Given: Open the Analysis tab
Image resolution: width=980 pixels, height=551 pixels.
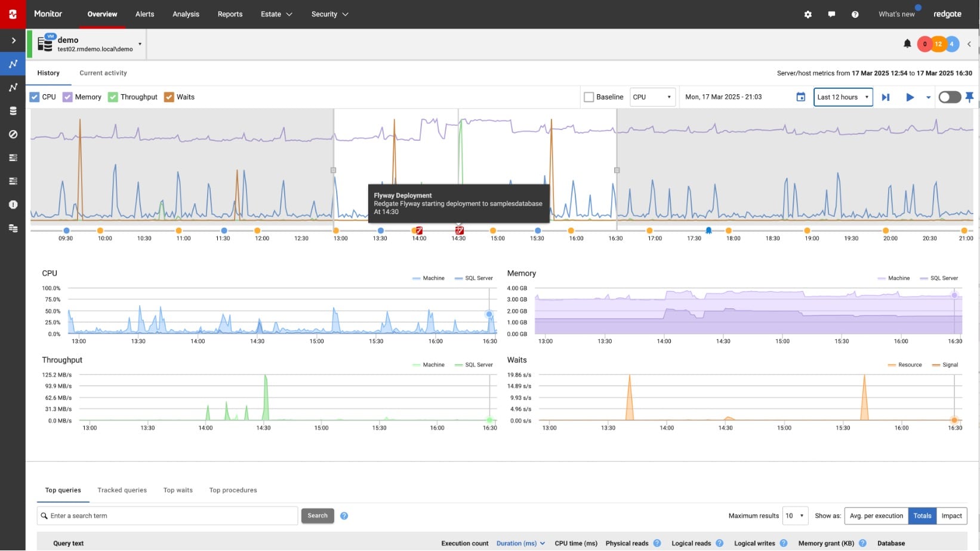Looking at the screenshot, I should [x=186, y=14].
